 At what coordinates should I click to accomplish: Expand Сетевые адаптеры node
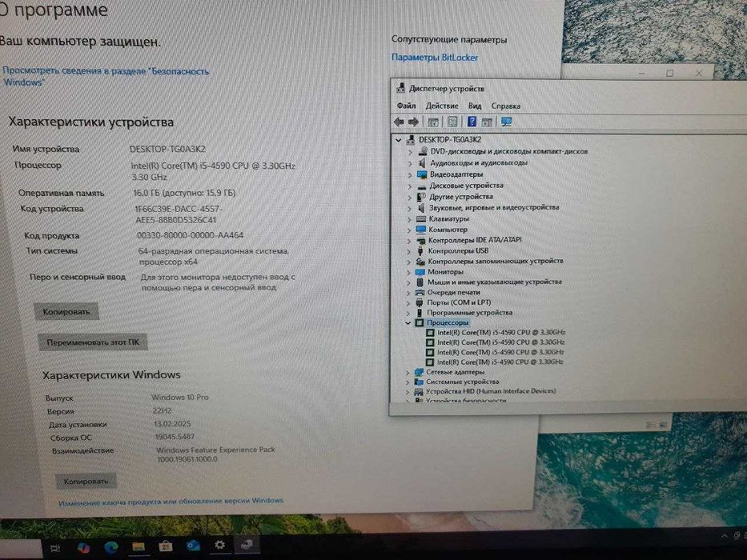coord(408,372)
